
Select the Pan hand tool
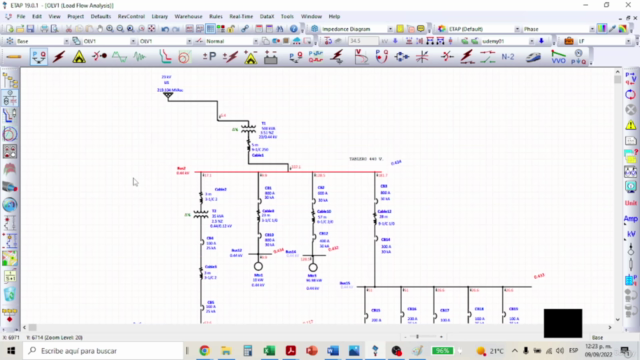coord(100,29)
